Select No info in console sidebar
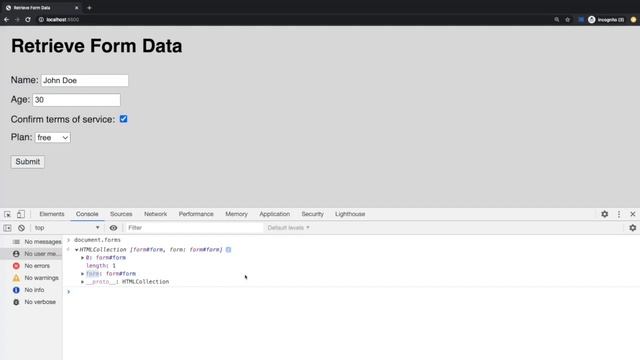 31,290
